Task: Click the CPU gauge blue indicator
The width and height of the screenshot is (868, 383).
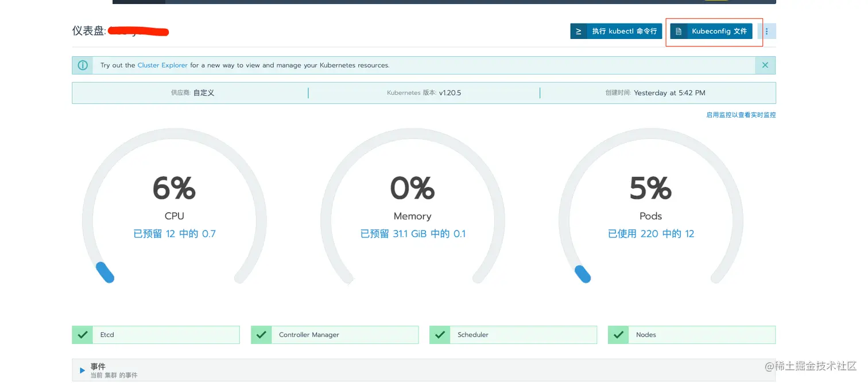Action: (105, 272)
